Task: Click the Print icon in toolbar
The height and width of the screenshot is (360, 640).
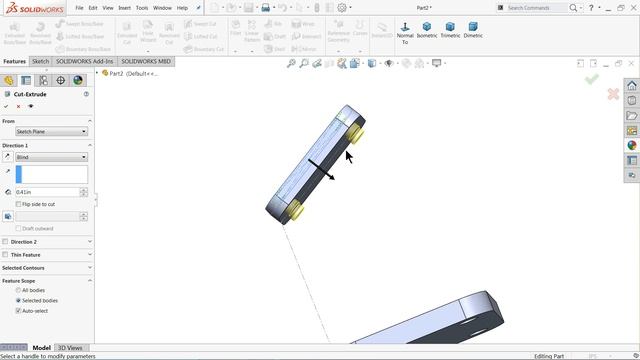Action: click(x=266, y=7)
